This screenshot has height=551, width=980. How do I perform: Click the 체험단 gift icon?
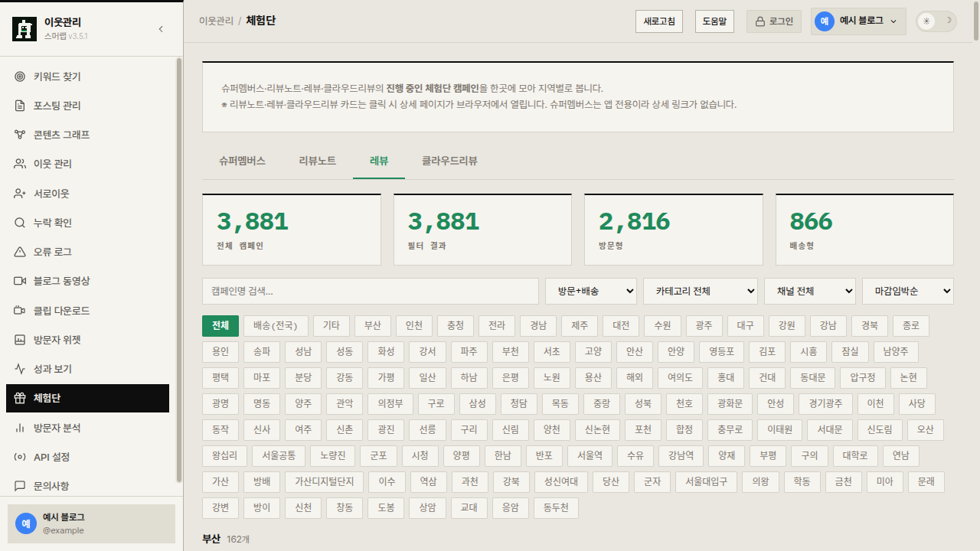click(20, 398)
